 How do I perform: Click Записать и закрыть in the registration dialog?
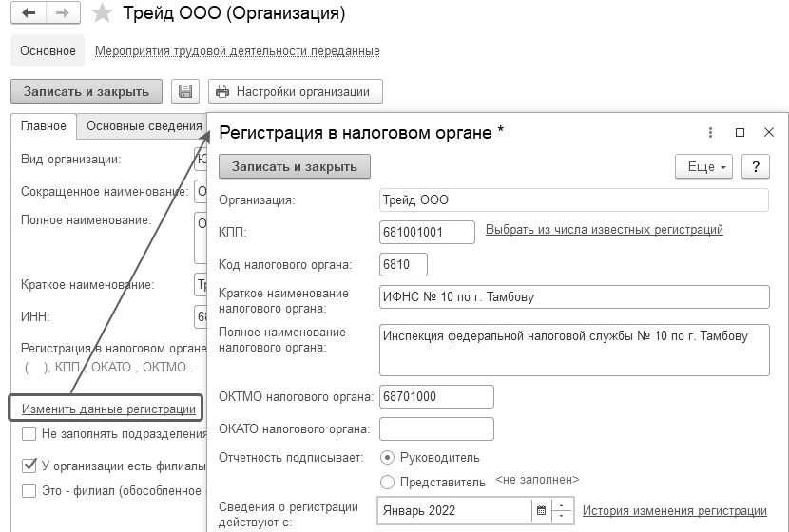point(295,166)
